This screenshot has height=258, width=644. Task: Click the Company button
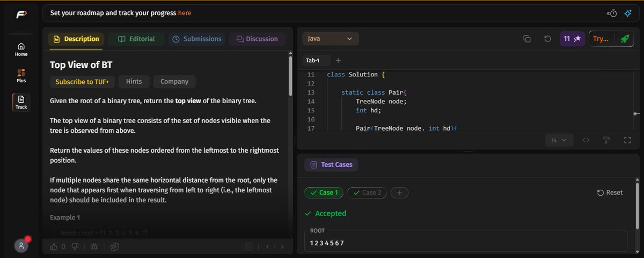174,82
